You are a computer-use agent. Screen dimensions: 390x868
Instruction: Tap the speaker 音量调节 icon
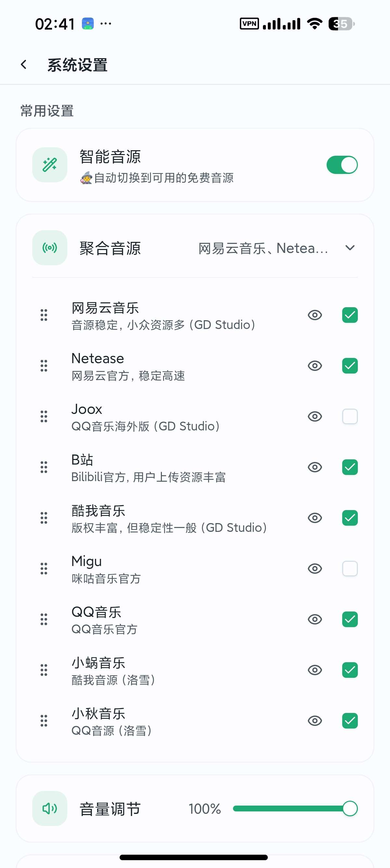click(50, 809)
